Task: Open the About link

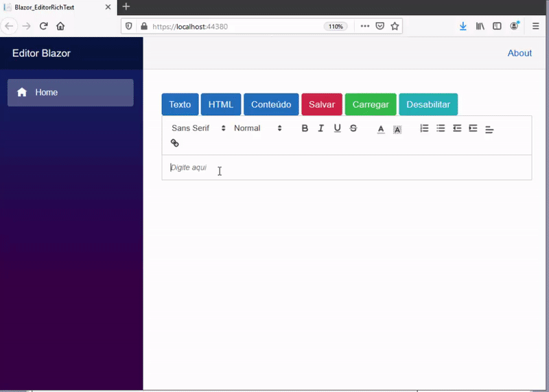Action: 519,53
